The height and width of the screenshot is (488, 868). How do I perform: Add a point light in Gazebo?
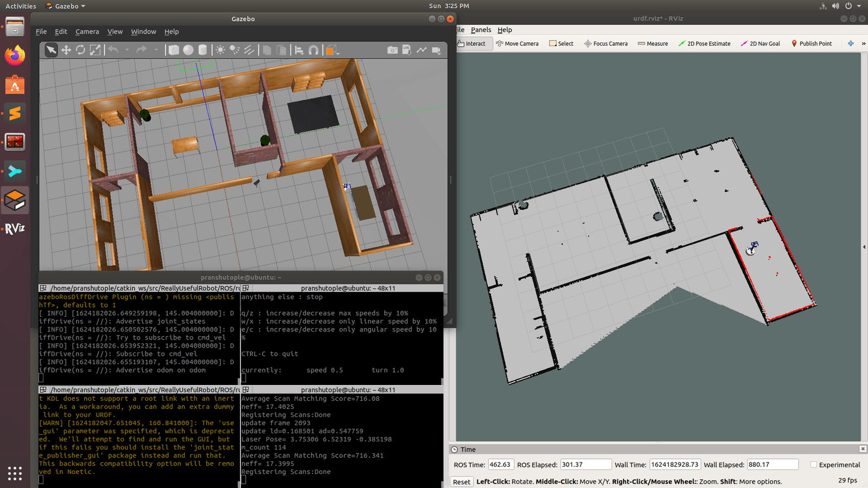[220, 50]
